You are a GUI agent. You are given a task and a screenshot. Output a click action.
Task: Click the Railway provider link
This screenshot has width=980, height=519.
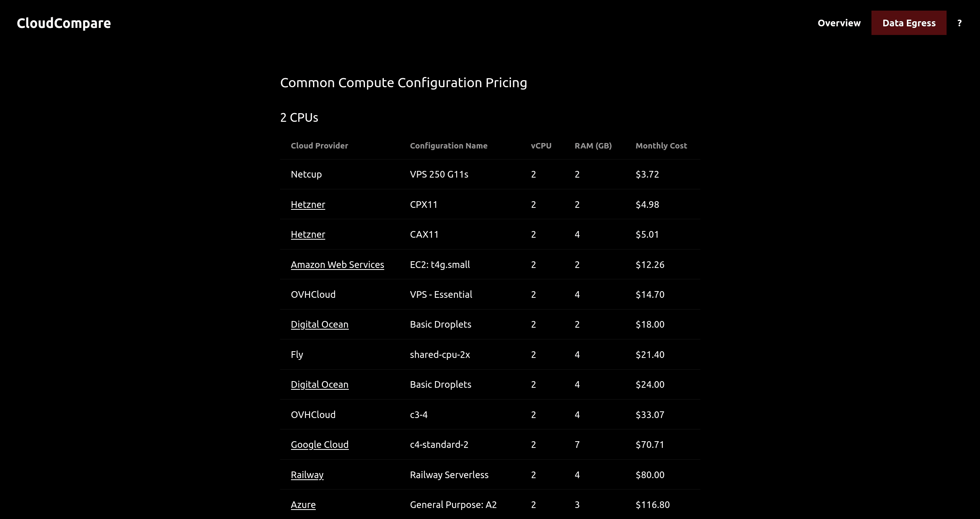307,474
